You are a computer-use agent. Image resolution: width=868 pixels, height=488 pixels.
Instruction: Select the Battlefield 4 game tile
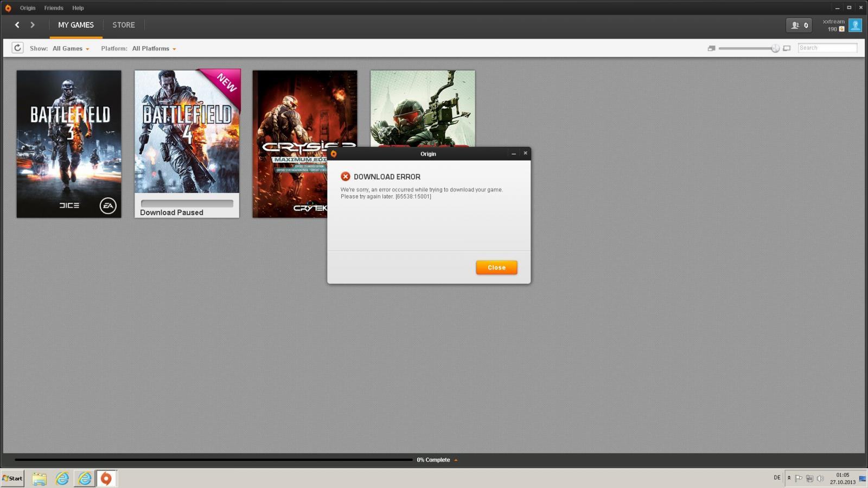pos(187,144)
